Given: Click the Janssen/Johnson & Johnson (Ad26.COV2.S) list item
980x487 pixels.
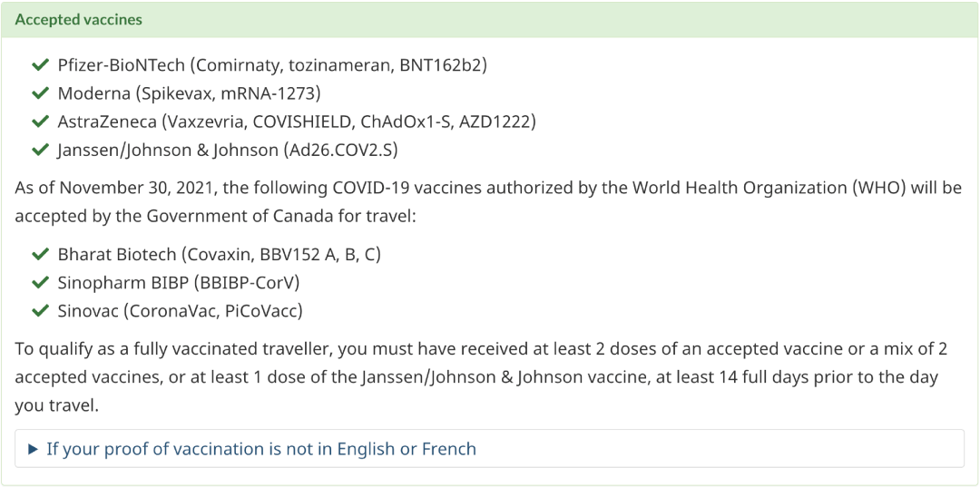Looking at the screenshot, I should (228, 151).
